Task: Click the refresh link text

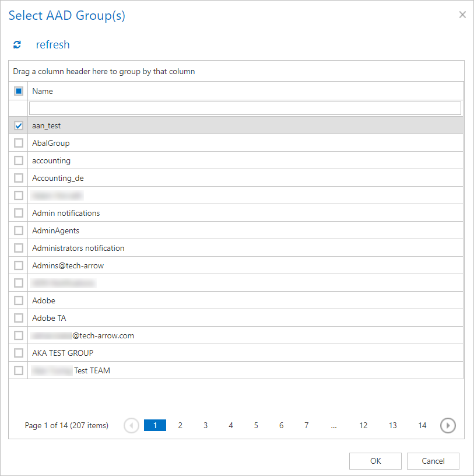Action: (52, 45)
